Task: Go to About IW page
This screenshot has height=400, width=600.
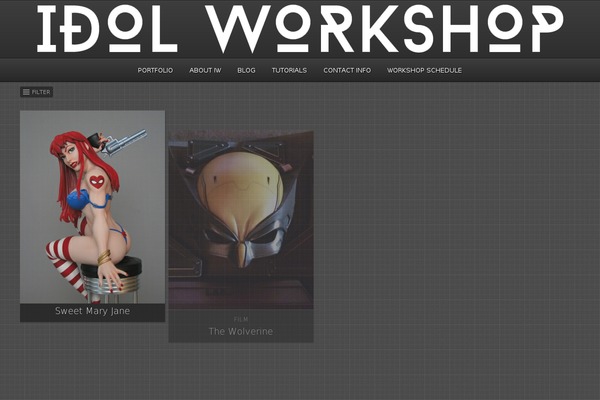Action: (205, 70)
